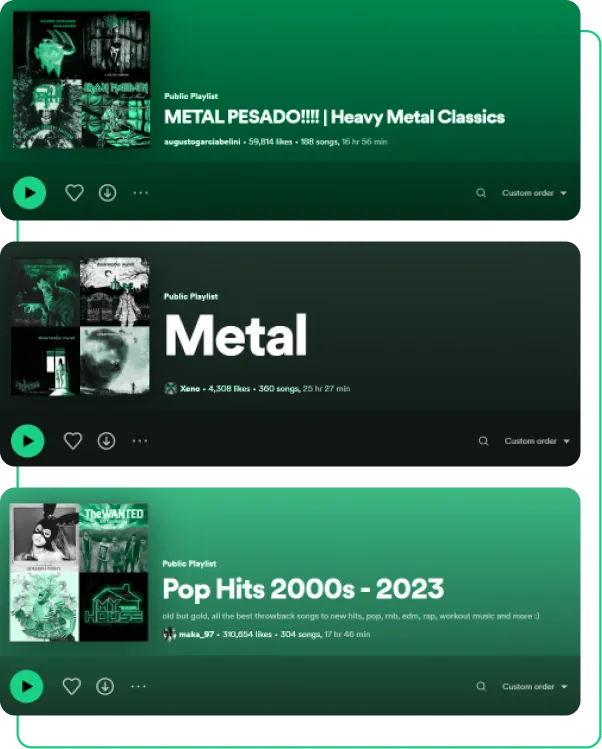602x749 pixels.
Task: Play the Pop Hits 2000s - 2023 playlist
Action: (26, 686)
